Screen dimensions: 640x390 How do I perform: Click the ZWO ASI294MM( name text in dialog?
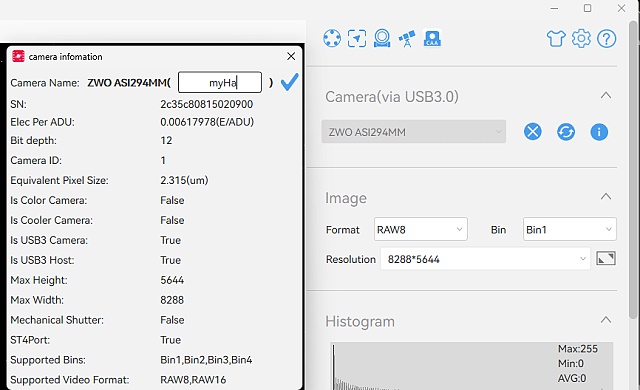tap(129, 83)
